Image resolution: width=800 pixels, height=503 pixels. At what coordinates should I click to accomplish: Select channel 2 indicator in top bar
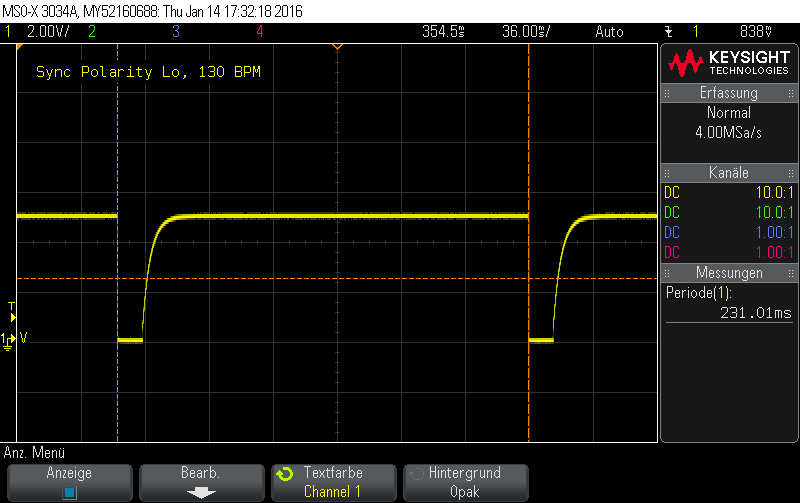pos(92,32)
